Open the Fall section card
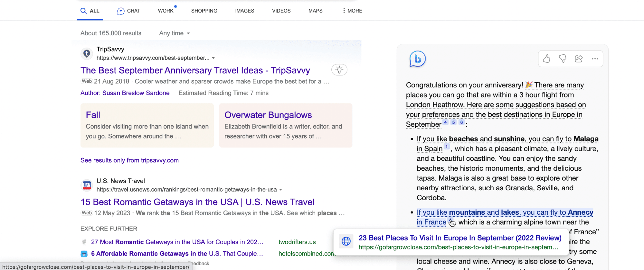Screen dimensions: 644x270 [x=147, y=125]
